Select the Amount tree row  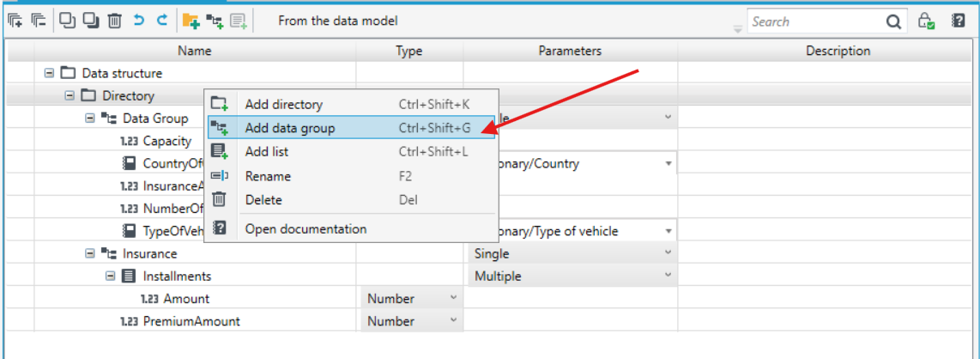tap(186, 299)
